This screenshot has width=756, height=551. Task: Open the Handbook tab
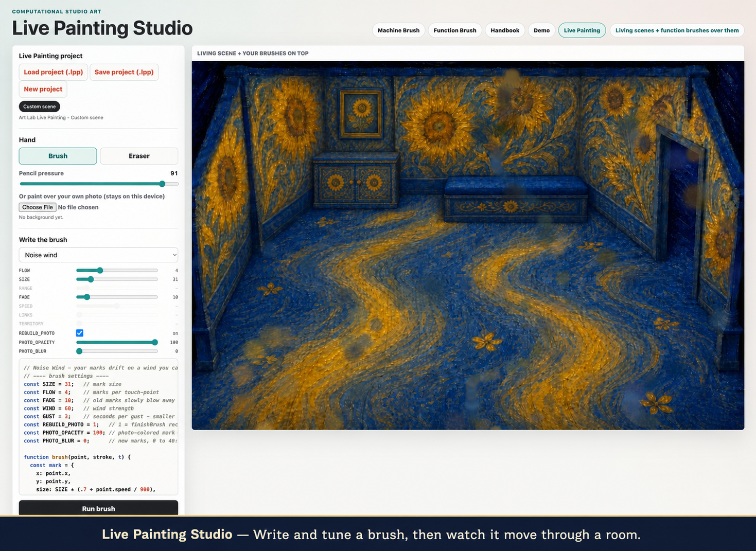[x=505, y=30]
